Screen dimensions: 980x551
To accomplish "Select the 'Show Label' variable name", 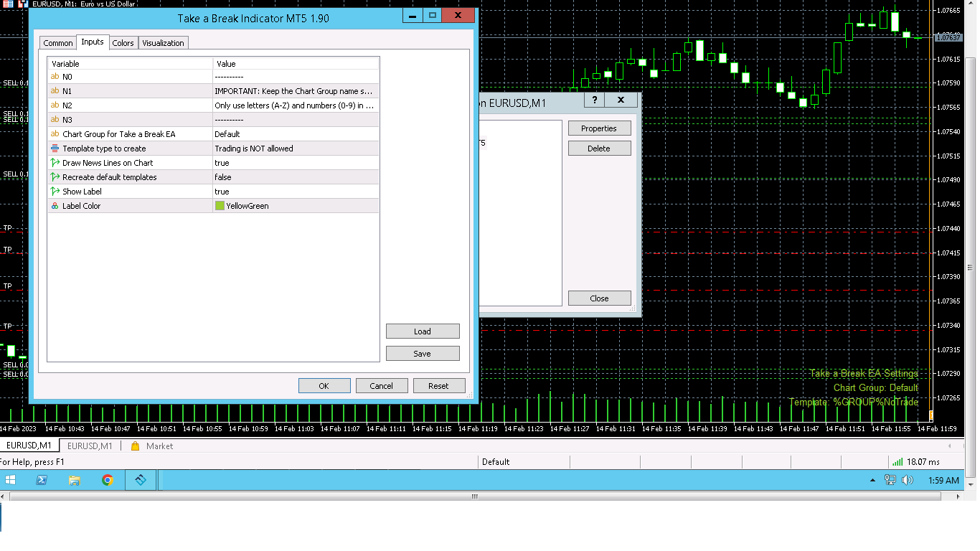I will coord(82,192).
